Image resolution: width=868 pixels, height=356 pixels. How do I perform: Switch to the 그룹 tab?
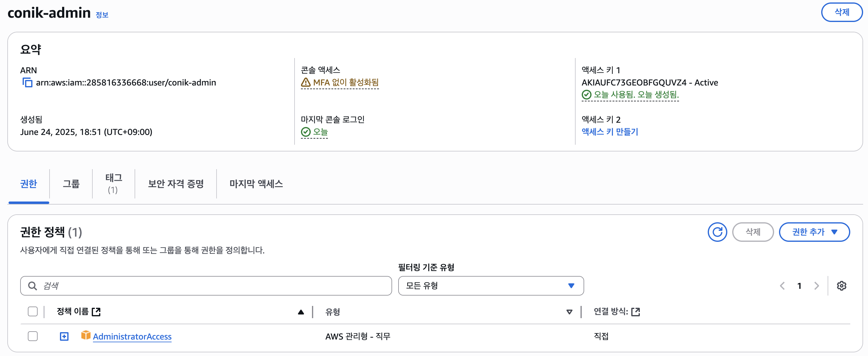pyautogui.click(x=71, y=184)
